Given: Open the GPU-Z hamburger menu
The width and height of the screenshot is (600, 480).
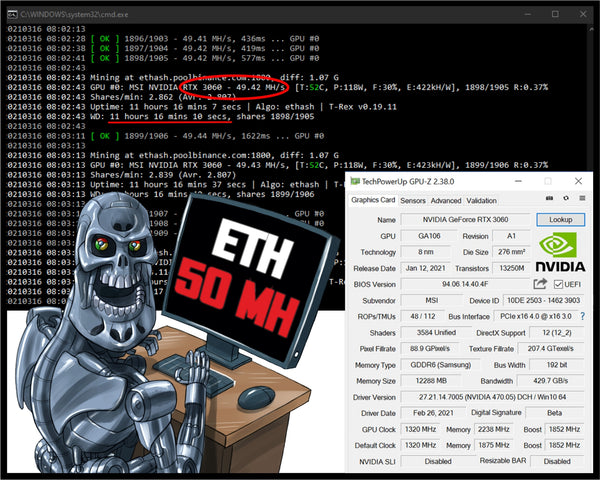Looking at the screenshot, I should 582,198.
